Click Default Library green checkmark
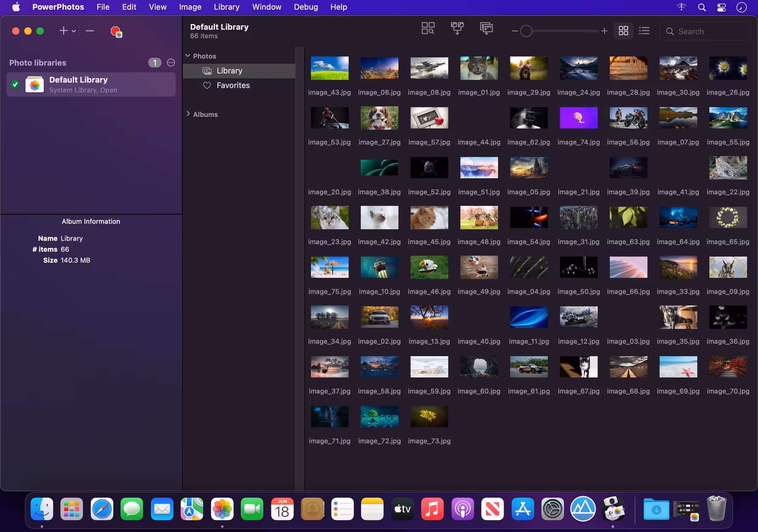 tap(15, 84)
